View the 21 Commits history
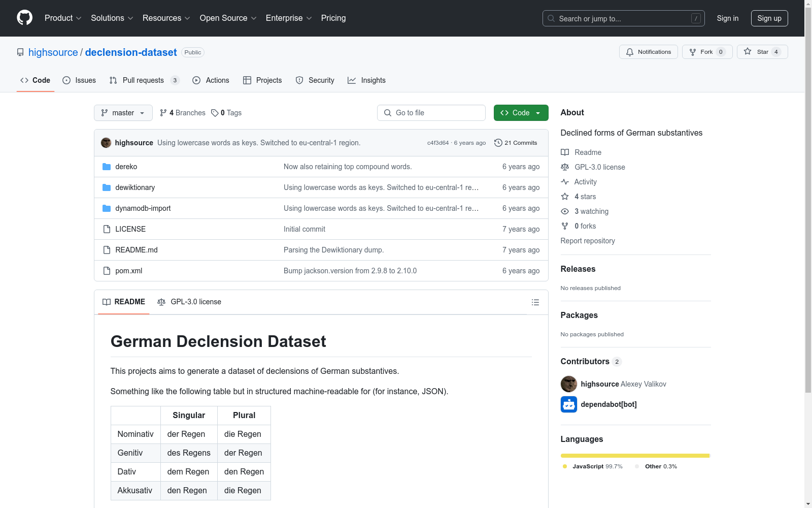 pos(516,143)
